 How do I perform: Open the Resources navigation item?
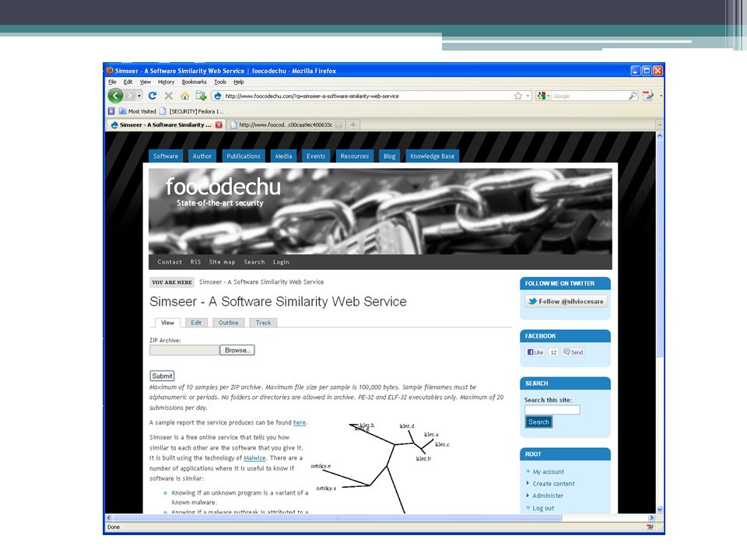coord(355,156)
